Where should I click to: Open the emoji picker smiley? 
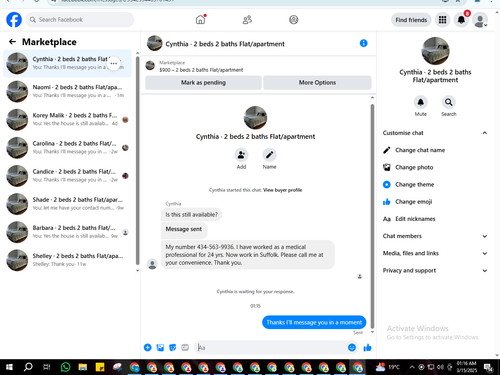pyautogui.click(x=352, y=348)
